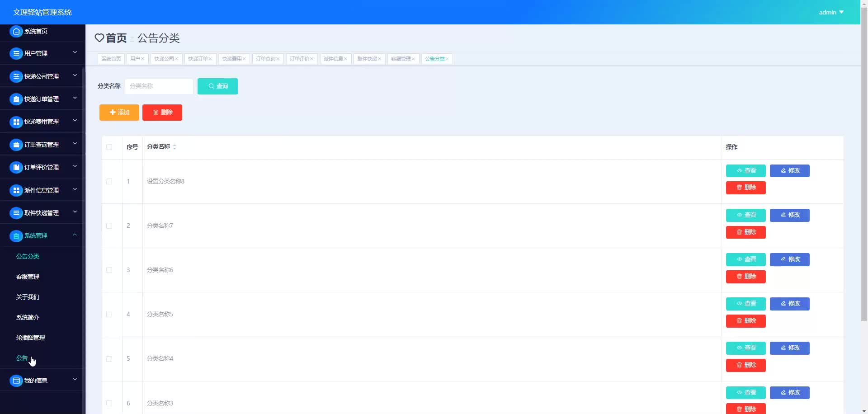Click the 文理驿站管理系统 title
Screen dimensions: 868x414
42,12
